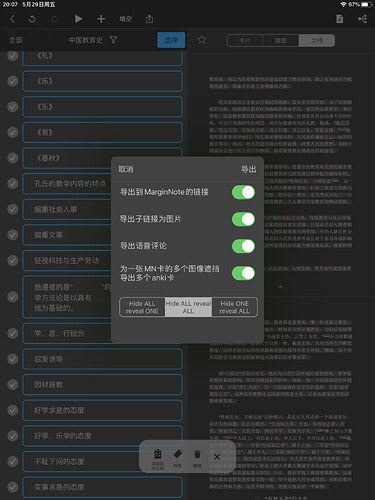Uncheck the 《春秋》 card checkmark
The width and height of the screenshot is (375, 500).
(13, 158)
